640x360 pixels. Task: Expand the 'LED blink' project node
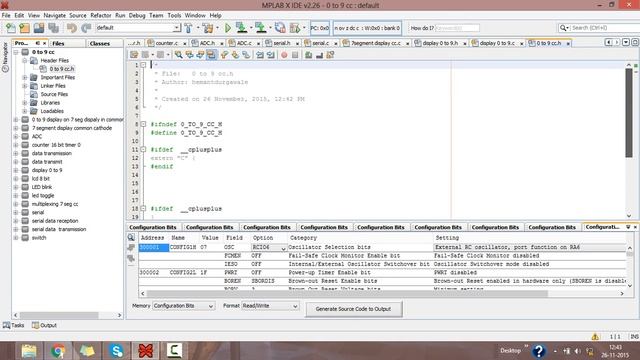pos(16,187)
